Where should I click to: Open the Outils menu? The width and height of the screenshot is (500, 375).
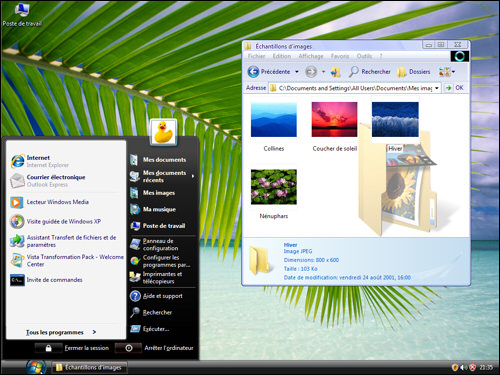click(364, 56)
